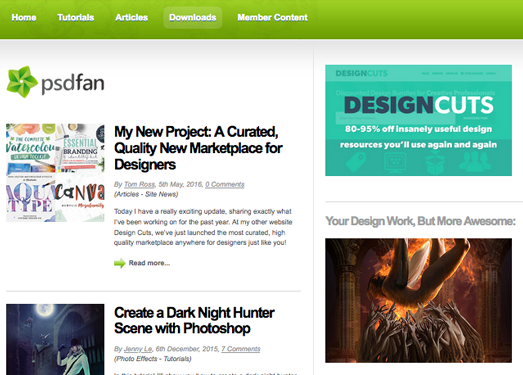Select the highlighted Downloads tab
This screenshot has width=523, height=375.
pos(192,17)
